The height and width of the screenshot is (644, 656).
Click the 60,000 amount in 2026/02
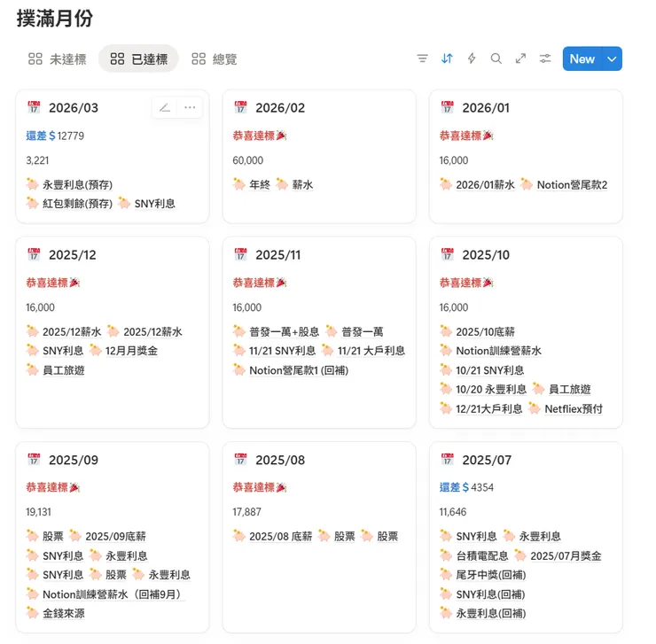click(248, 160)
